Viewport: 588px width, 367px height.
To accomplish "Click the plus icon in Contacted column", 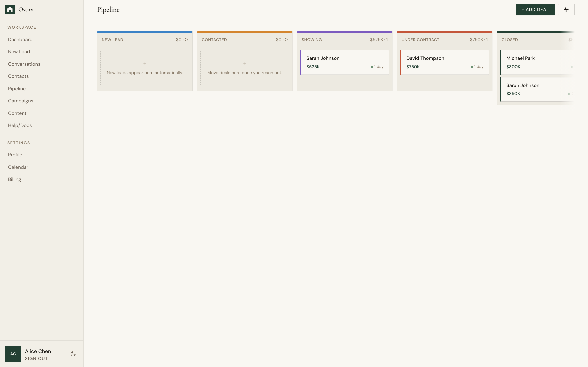I will (x=244, y=63).
